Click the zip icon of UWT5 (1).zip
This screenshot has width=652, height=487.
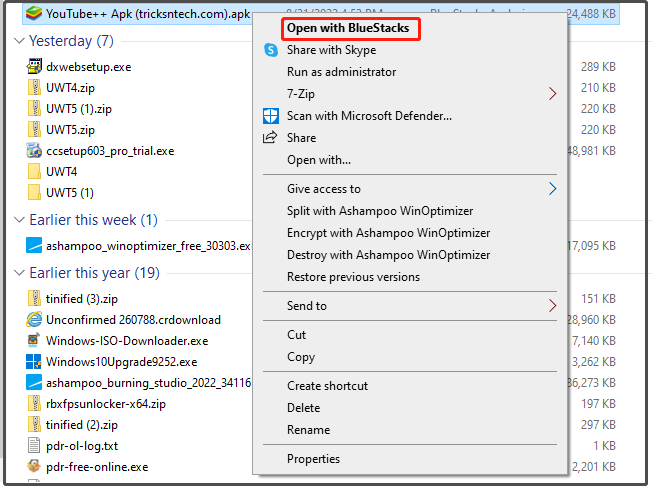[x=34, y=109]
